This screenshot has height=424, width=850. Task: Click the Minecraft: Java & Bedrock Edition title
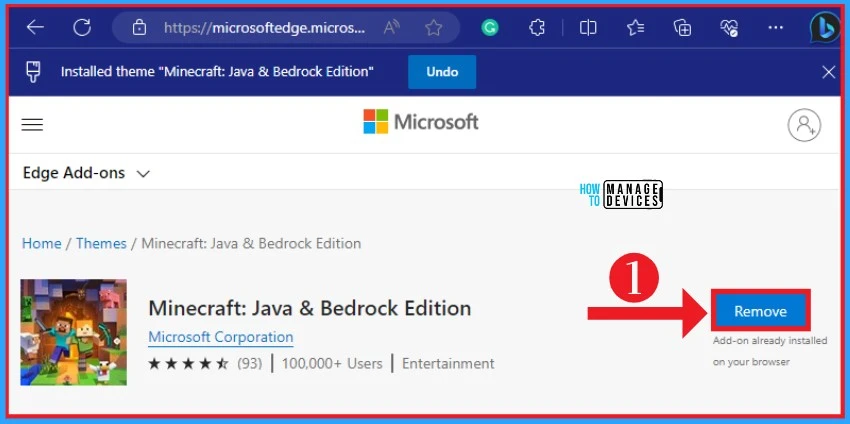[310, 308]
